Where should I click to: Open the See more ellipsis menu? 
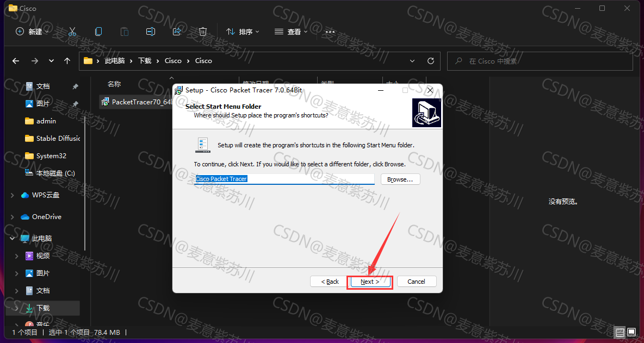point(330,32)
